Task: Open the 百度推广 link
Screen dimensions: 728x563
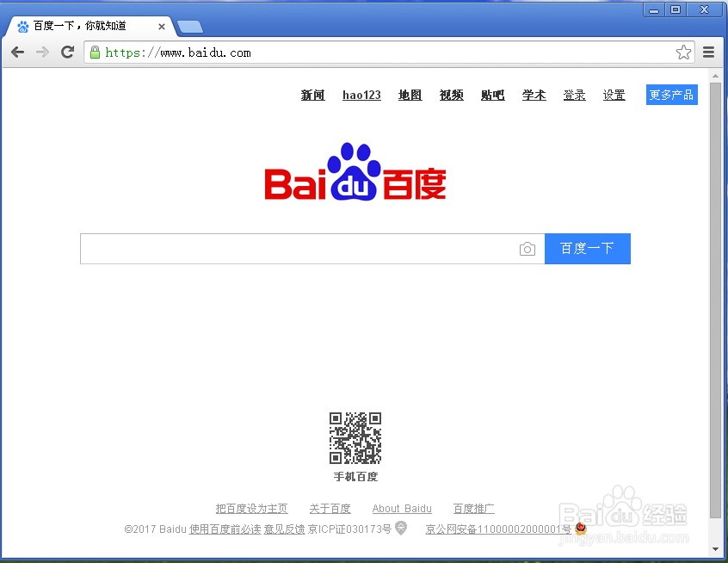Action: 473,509
